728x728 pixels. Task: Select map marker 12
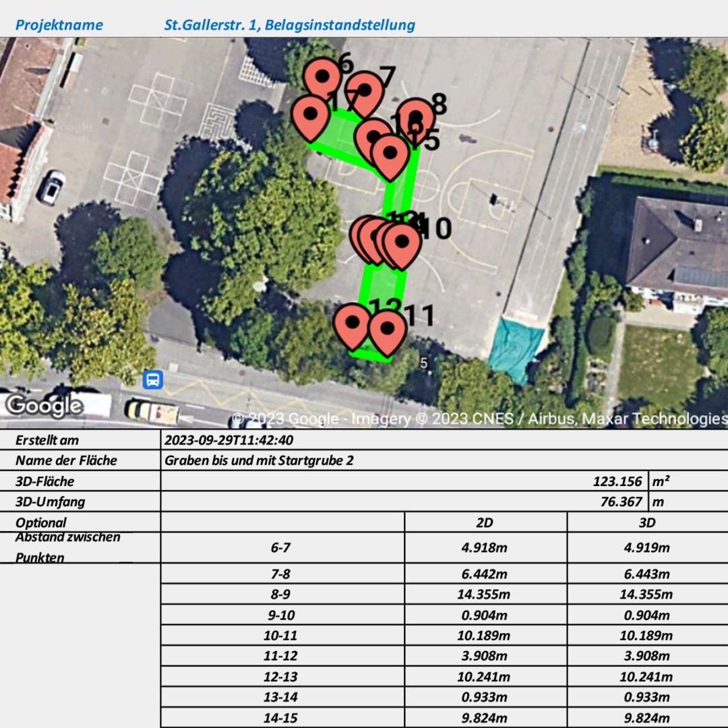352,324
